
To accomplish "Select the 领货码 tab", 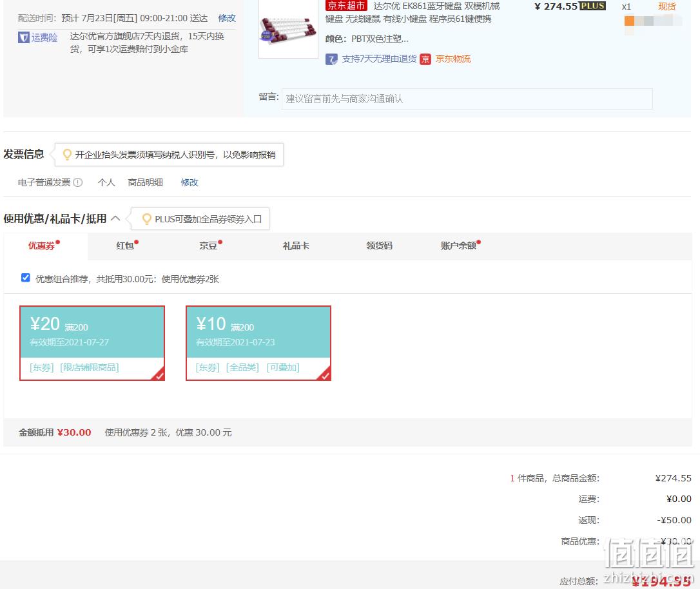I will tap(380, 246).
